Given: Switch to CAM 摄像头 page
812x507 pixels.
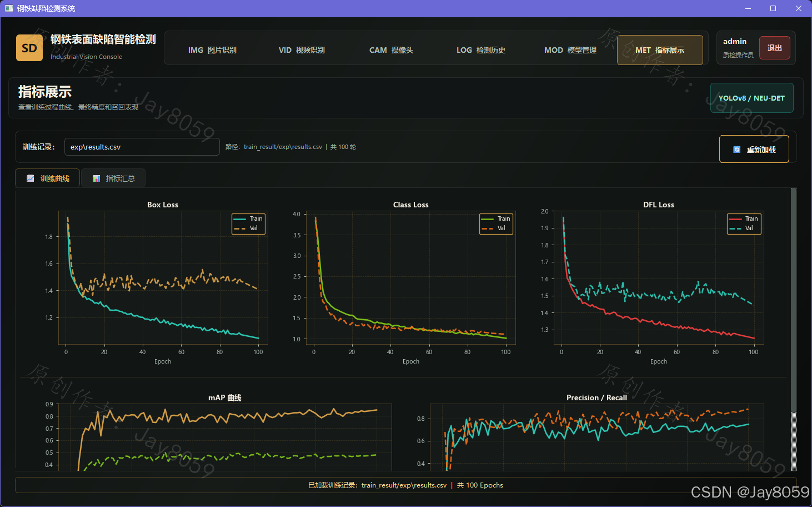Looking at the screenshot, I should pos(391,50).
